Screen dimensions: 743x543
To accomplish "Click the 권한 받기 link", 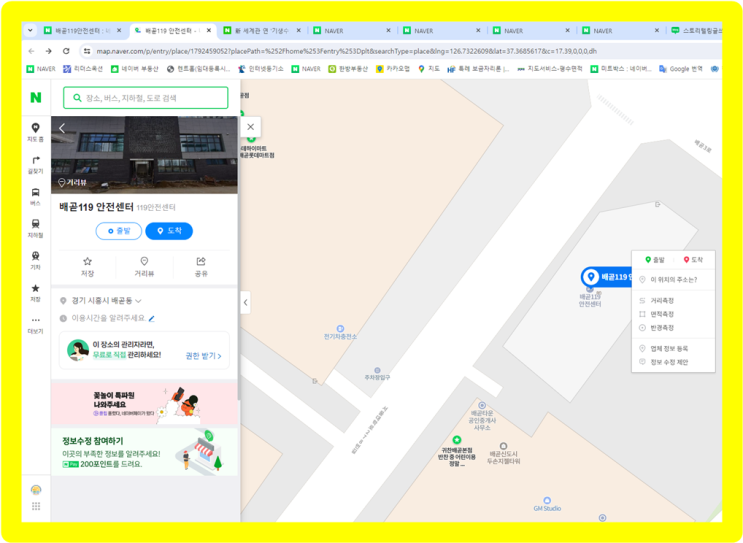I will 203,356.
